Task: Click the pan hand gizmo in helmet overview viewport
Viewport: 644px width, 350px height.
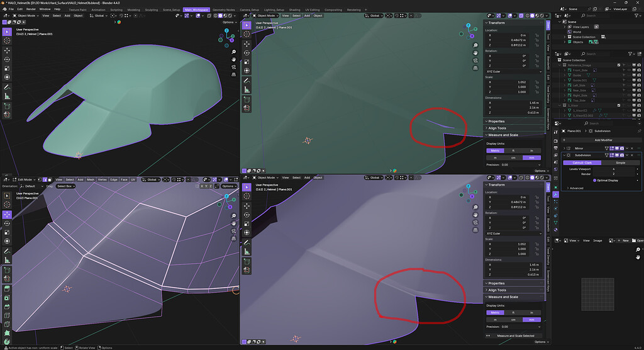Action: tap(234, 60)
